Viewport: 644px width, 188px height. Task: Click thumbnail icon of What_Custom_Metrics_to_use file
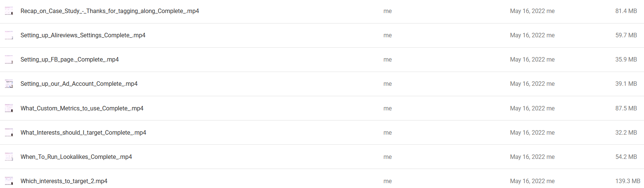pos(9,108)
